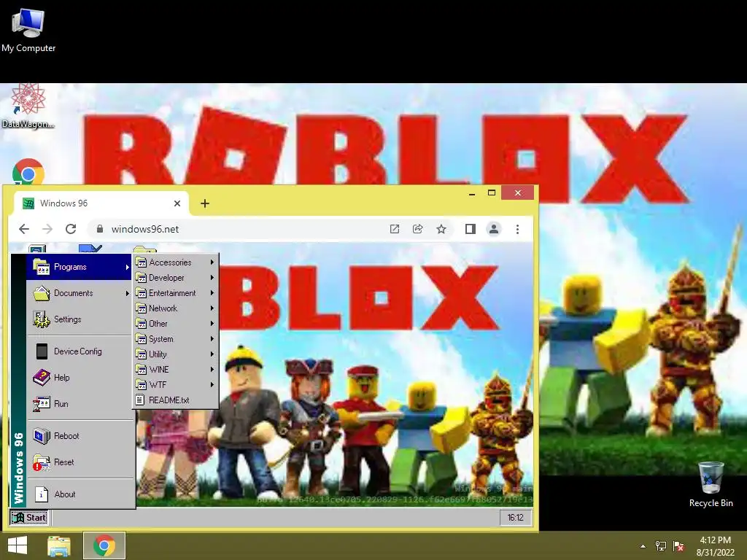Click the windows96.net address bar
Image resolution: width=747 pixels, height=560 pixels.
pyautogui.click(x=270, y=229)
